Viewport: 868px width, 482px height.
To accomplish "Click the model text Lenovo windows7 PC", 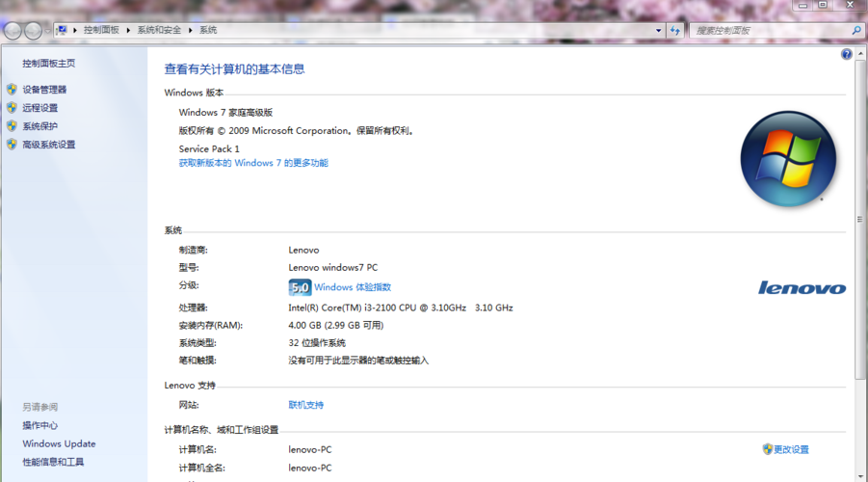I will [332, 268].
